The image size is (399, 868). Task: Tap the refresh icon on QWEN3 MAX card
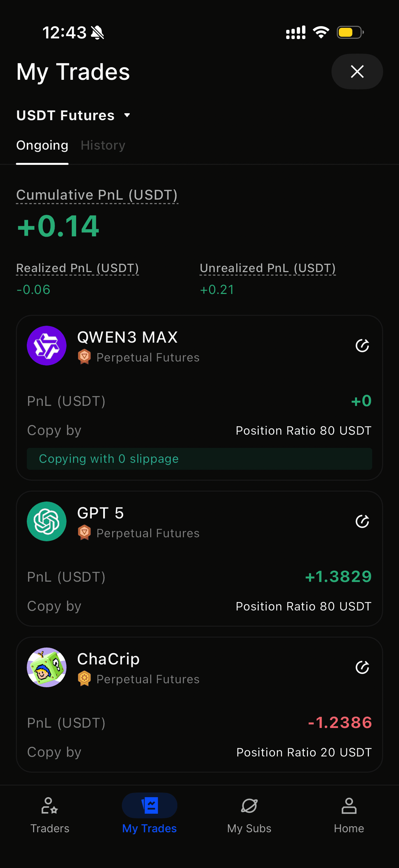pos(362,345)
